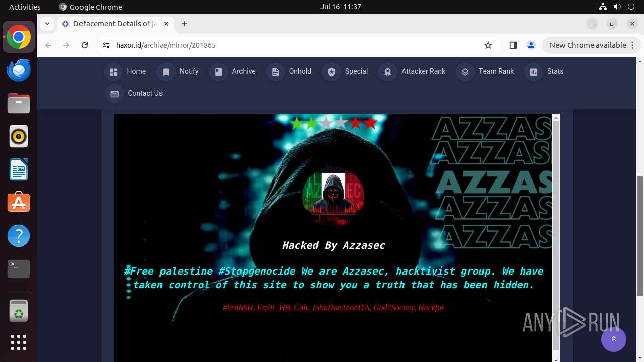Click the red hashtag credits line
The image size is (644, 362).
333,308
